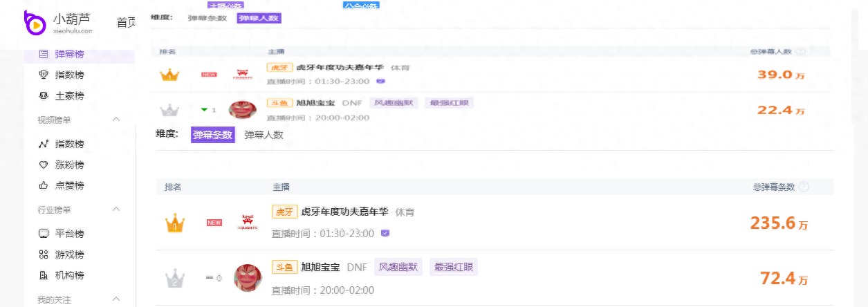Click the monitor icon beside 平台榜
Viewport: 868px width, 307px height.
(x=43, y=234)
